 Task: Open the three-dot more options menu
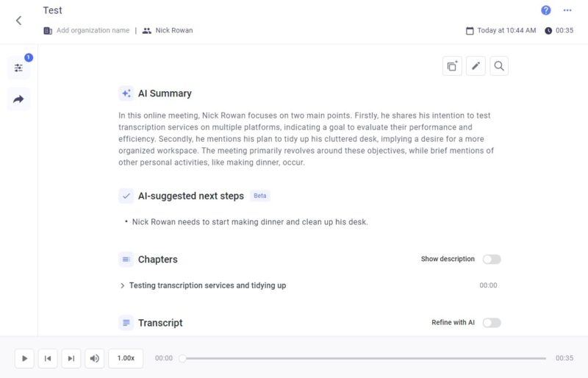567,10
